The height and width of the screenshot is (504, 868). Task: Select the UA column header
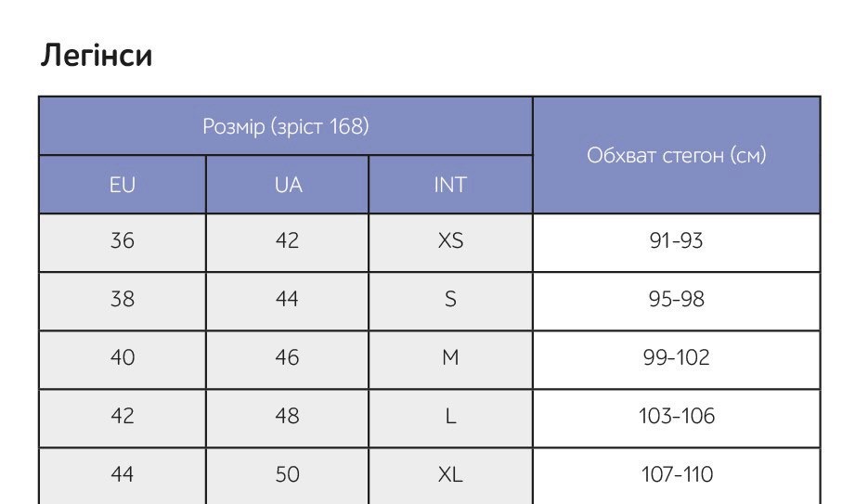tap(288, 185)
